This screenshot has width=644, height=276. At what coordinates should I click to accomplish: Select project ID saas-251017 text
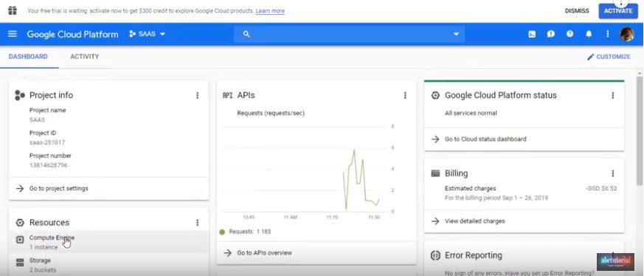[x=46, y=142]
